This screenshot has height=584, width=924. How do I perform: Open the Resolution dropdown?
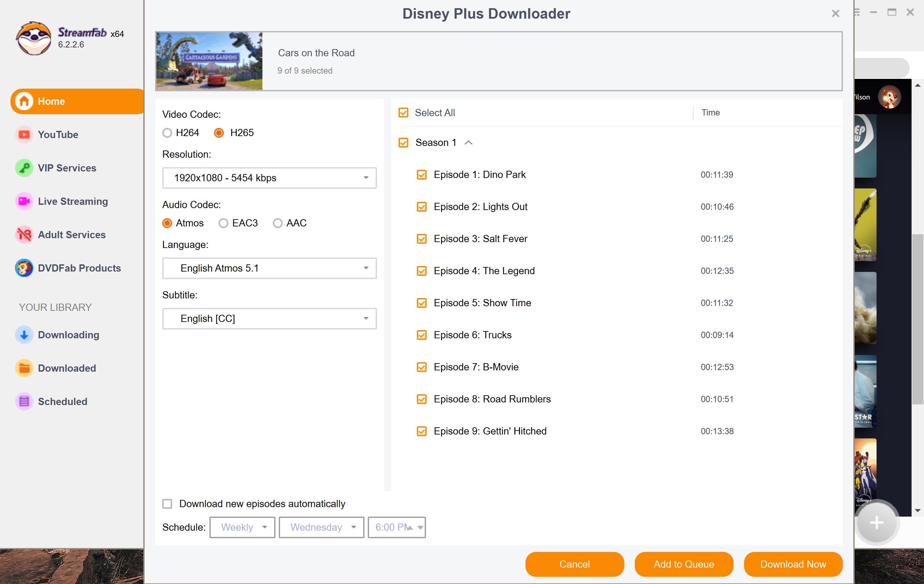pos(269,178)
